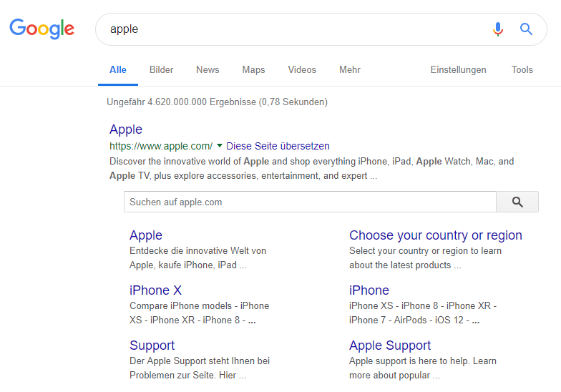Viewport: 561px width, 392px height.
Task: Click the result count text 'Ungefähr 4.620.000.000 Ergebnisse'
Action: tap(182, 102)
